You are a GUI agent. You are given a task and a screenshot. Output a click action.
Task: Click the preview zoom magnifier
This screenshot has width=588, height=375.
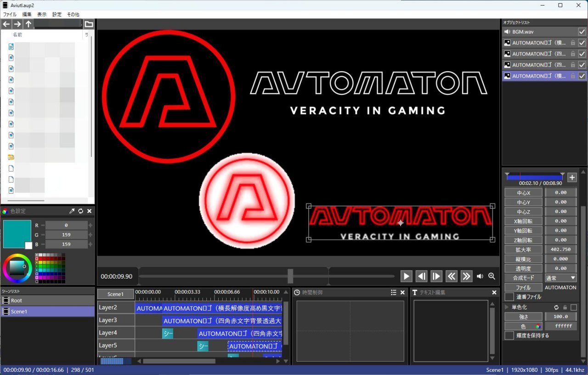click(492, 276)
